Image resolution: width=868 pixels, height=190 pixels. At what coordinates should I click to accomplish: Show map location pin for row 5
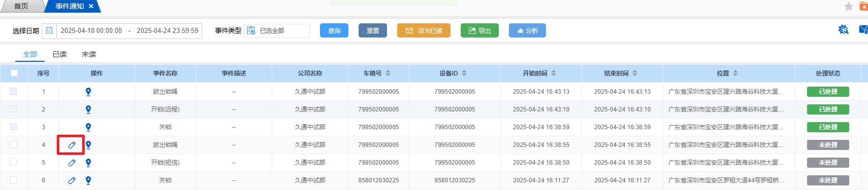[88, 163]
